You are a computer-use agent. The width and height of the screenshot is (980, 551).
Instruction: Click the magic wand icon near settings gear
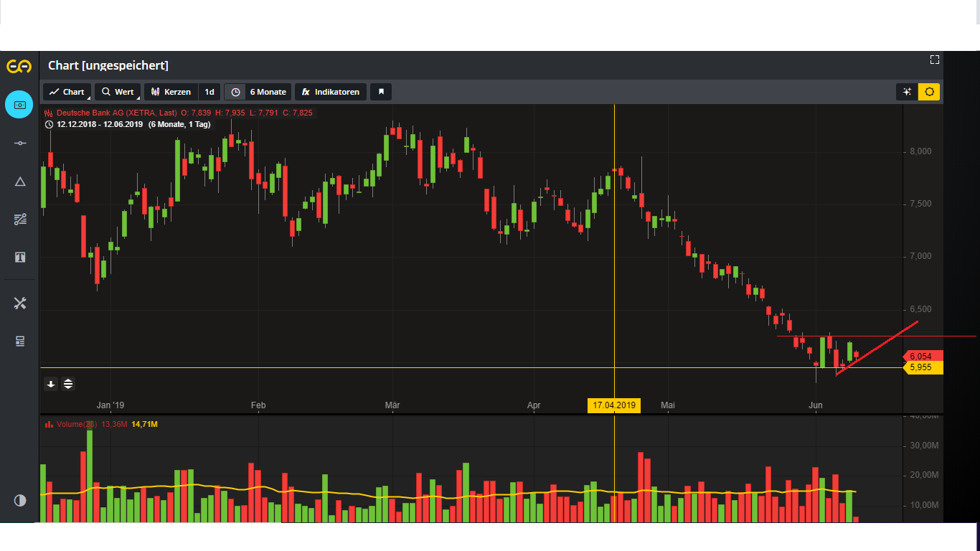(x=906, y=91)
